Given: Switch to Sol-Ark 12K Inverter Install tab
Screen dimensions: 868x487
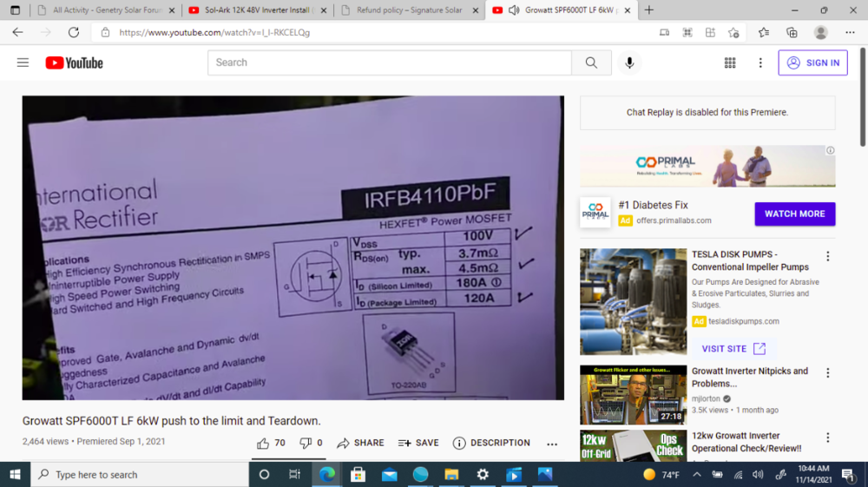Looking at the screenshot, I should click(x=256, y=10).
